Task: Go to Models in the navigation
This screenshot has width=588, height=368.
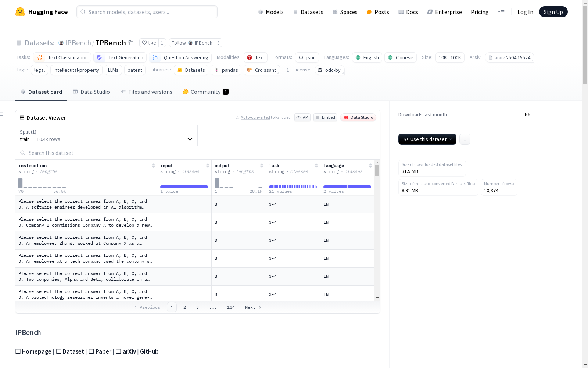Action: pyautogui.click(x=271, y=12)
